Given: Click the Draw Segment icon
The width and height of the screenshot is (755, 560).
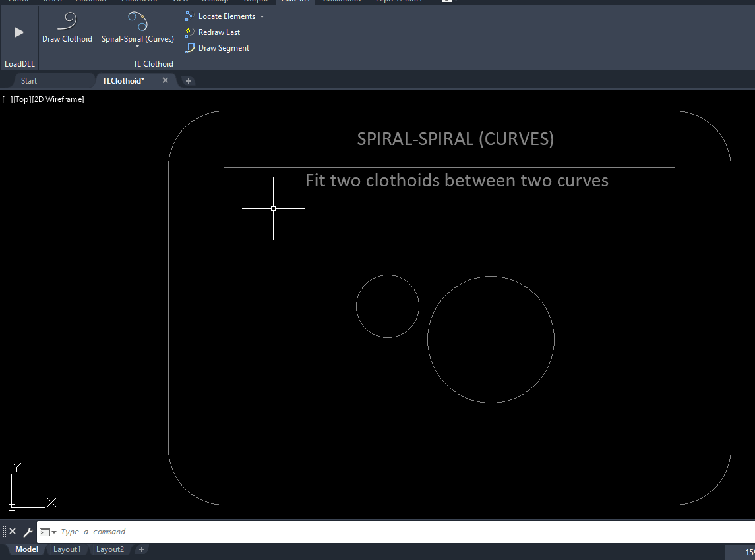Looking at the screenshot, I should [x=190, y=48].
